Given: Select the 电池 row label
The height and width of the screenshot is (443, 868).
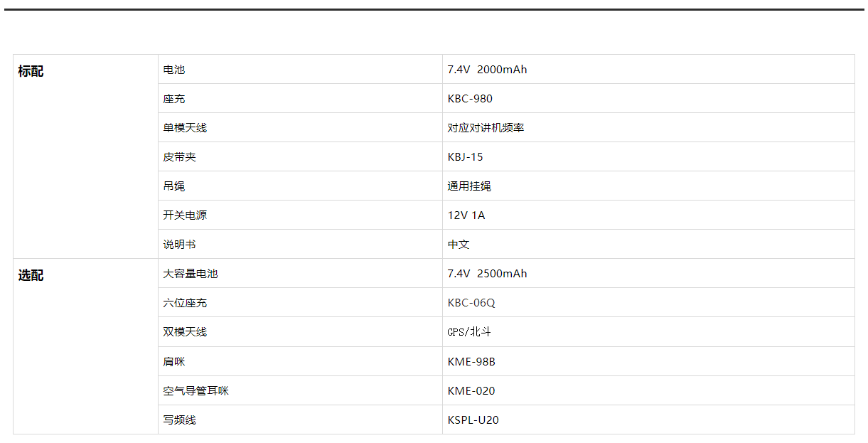Looking at the screenshot, I should click(174, 70).
